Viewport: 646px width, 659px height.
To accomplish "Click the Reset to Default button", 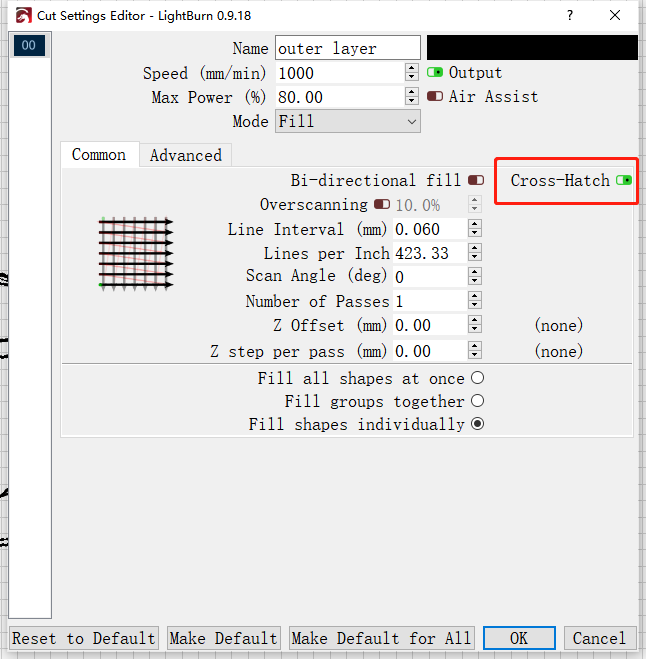I will 84,638.
